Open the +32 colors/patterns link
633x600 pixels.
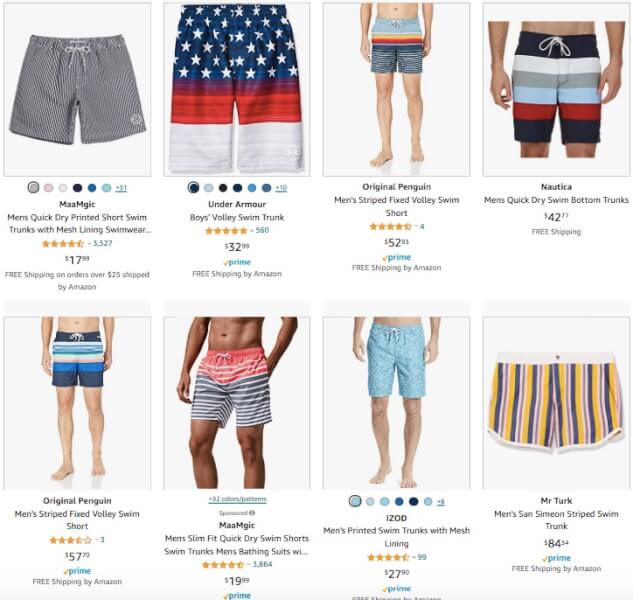click(x=237, y=499)
